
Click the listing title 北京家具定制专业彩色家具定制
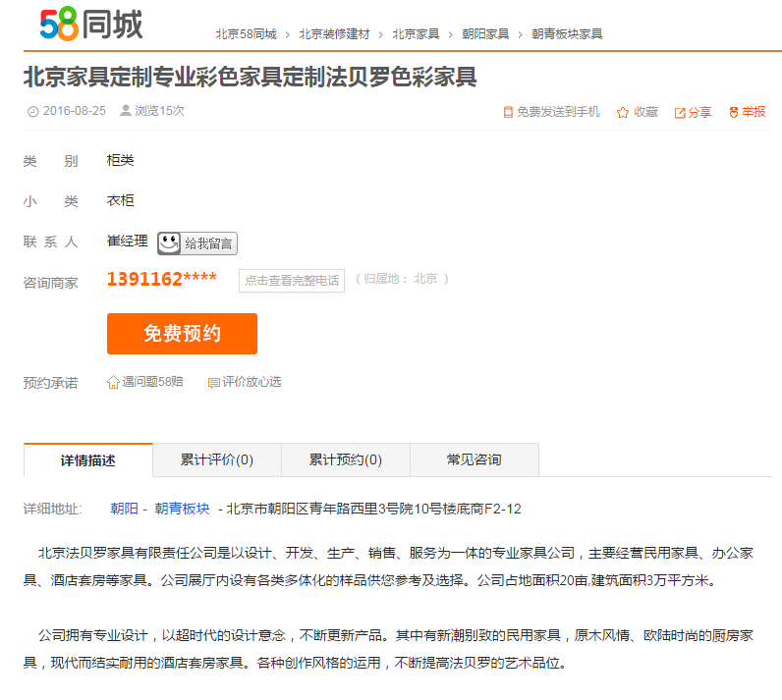tap(250, 78)
